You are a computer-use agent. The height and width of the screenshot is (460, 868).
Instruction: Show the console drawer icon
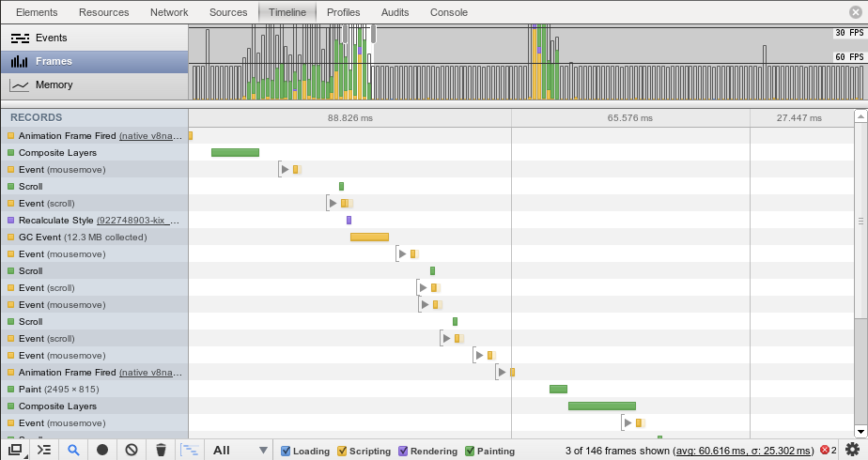coord(44,450)
